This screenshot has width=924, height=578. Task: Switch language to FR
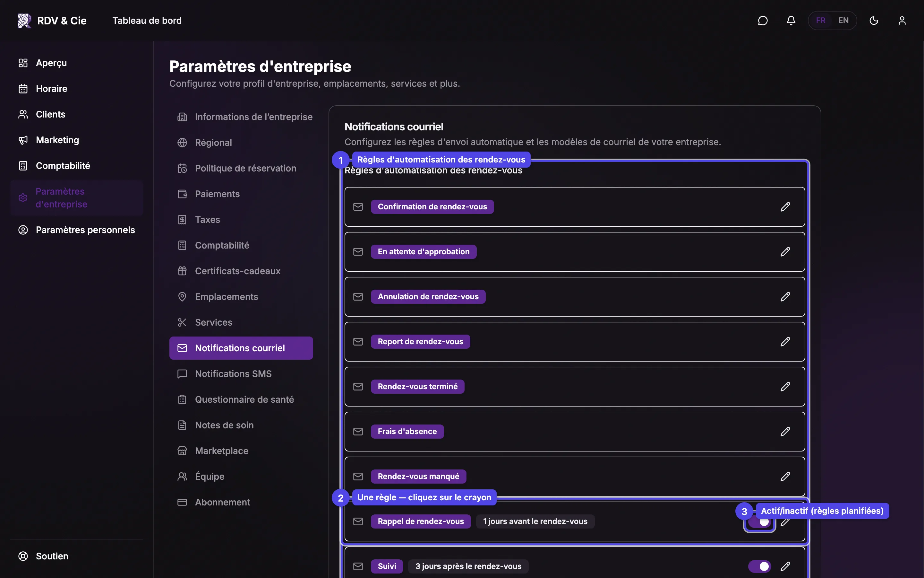820,21
